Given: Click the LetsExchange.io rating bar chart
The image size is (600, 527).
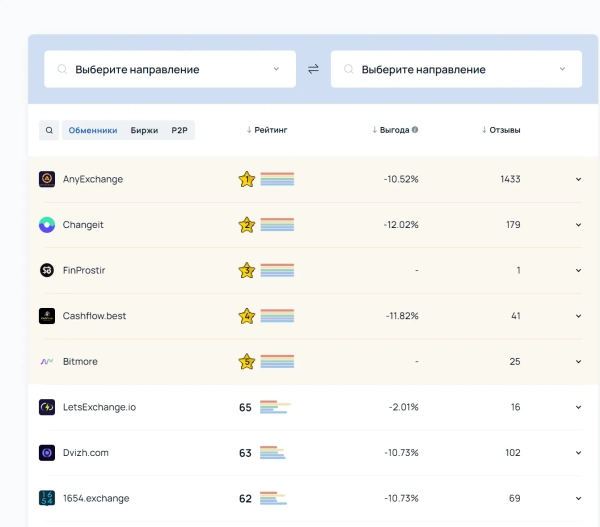Looking at the screenshot, I should (275, 407).
